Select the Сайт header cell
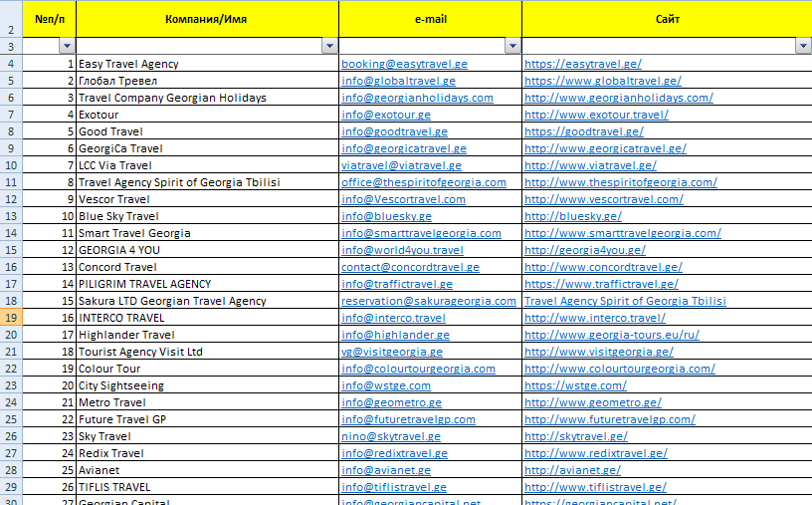Viewport: 812px width, 505px height. [667, 19]
